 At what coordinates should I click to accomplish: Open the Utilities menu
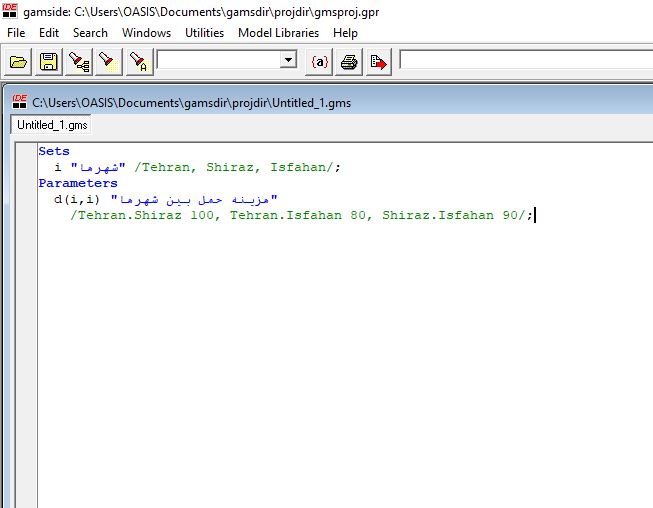204,33
